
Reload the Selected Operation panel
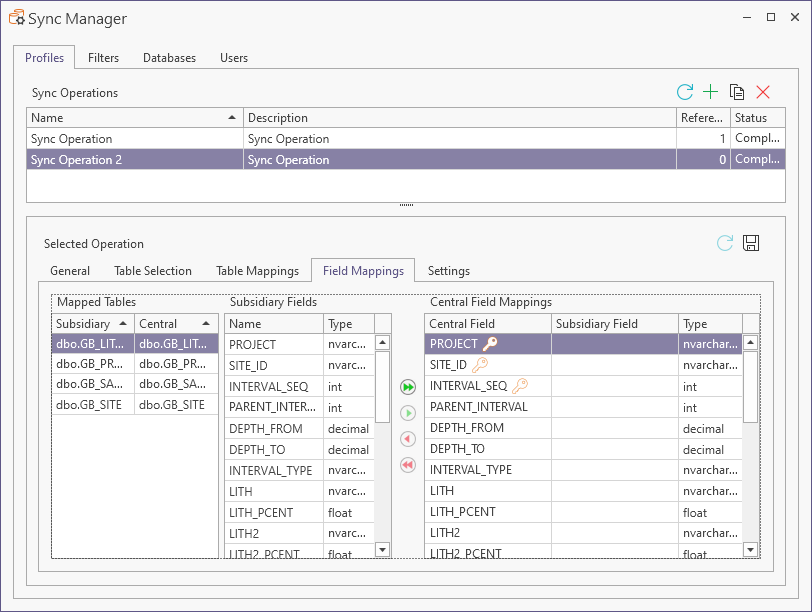coord(725,243)
